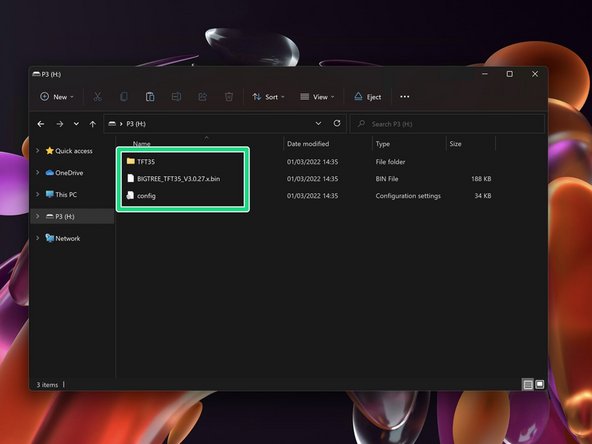Screen dimensions: 592x444
Task: Sort by the Type column header
Action: [382, 144]
